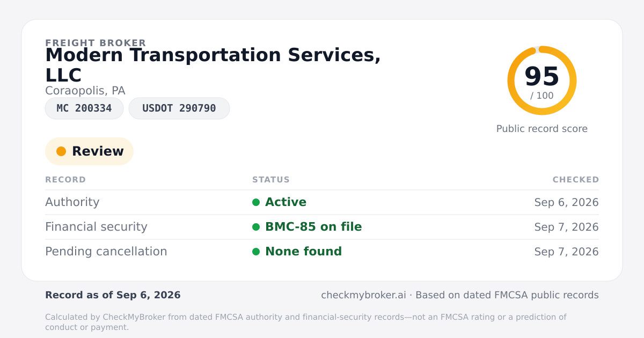
Task: Click the Modern Transportation Services, LLC title
Action: coord(213,65)
